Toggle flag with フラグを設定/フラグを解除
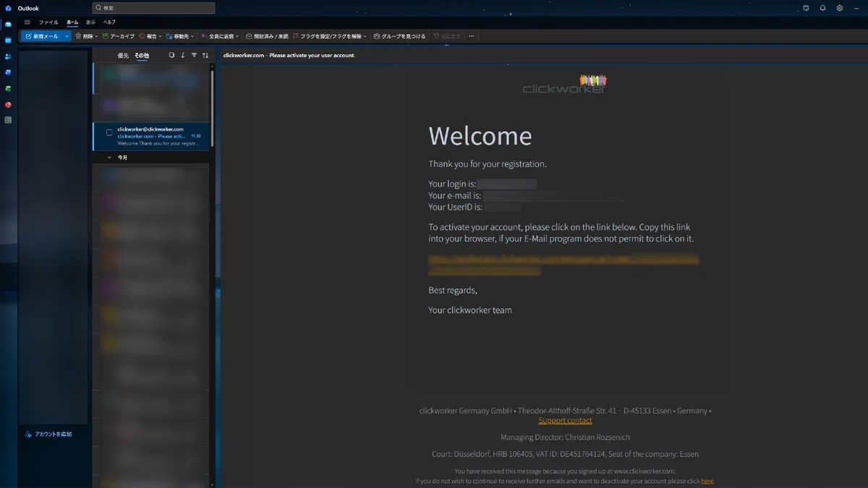 327,36
